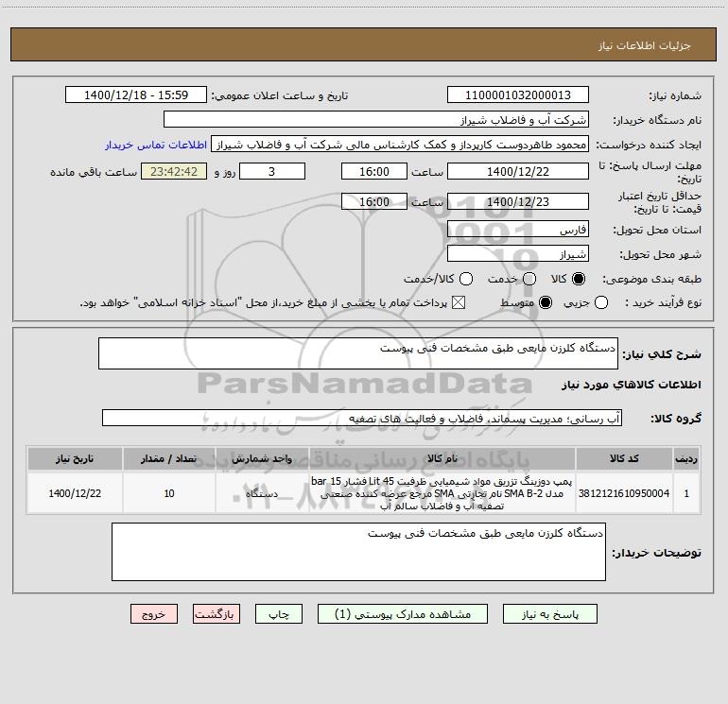
Task: Click the announcement date field 1400/12/18 - 15:59
Action: pyautogui.click(x=136, y=95)
